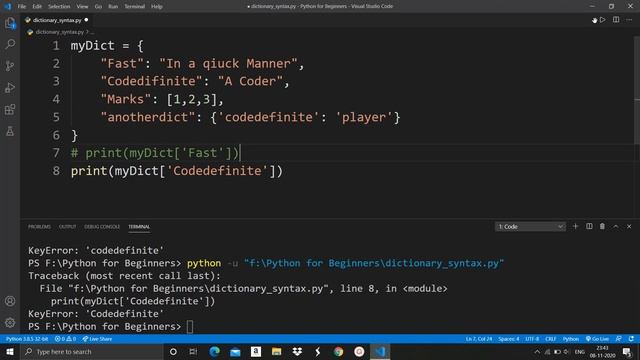The width and height of the screenshot is (640, 360).
Task: Click the 'myDict = {' text on line 1
Action: point(107,46)
